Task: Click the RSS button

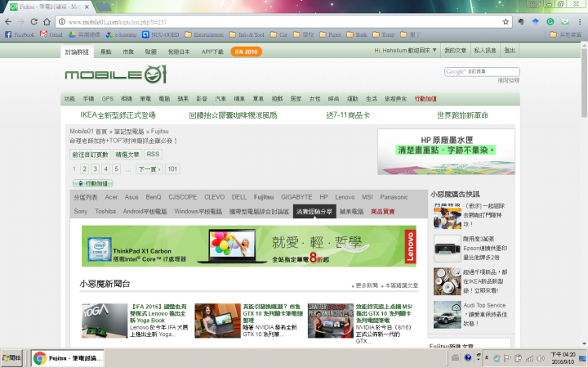Action: pos(153,155)
